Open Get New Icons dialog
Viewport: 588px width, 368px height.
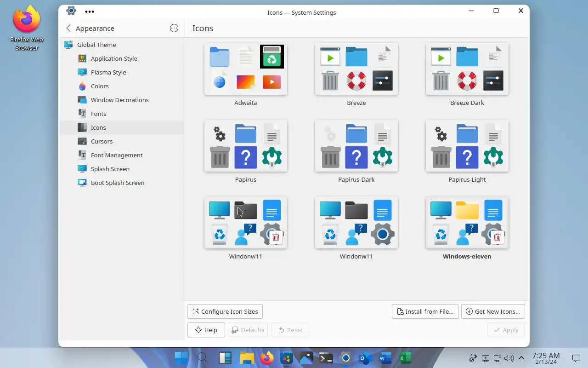point(493,311)
